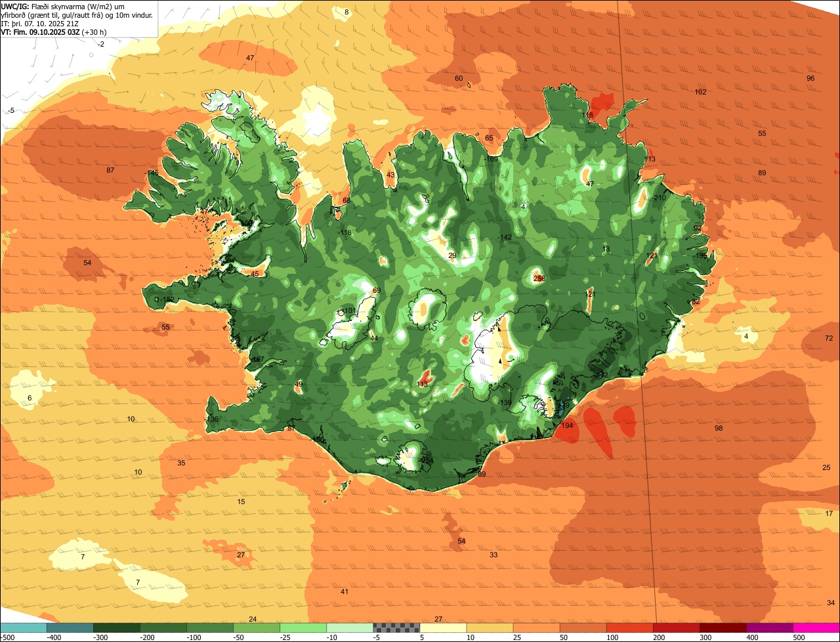Image resolution: width=840 pixels, height=642 pixels.
Task: Click the map value '194'
Action: coord(567,425)
